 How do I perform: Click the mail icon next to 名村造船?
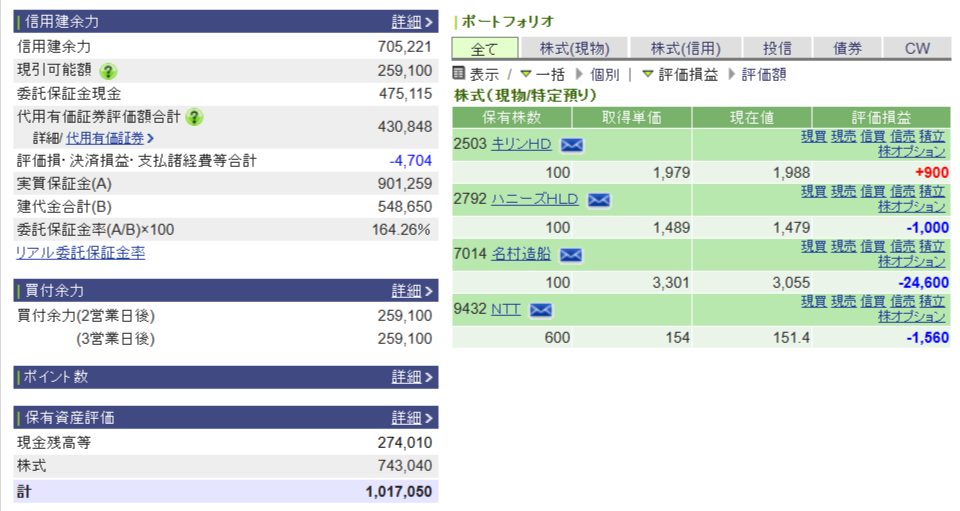click(x=571, y=255)
